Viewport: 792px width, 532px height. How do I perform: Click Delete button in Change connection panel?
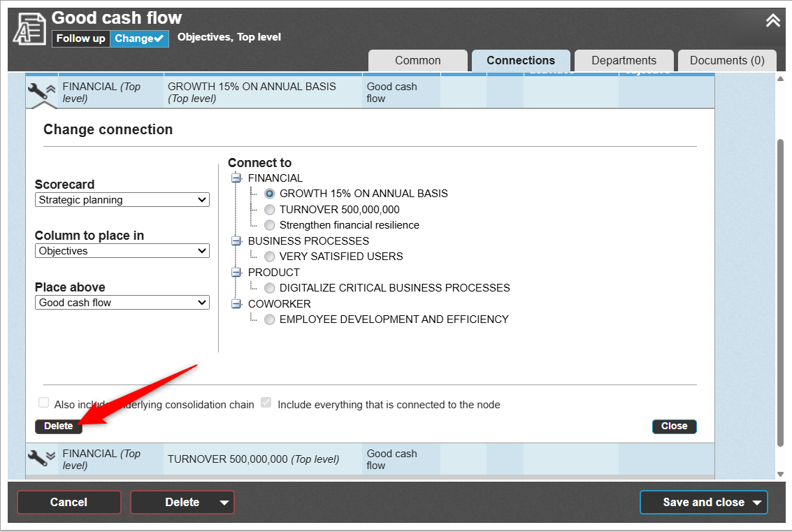pos(59,426)
